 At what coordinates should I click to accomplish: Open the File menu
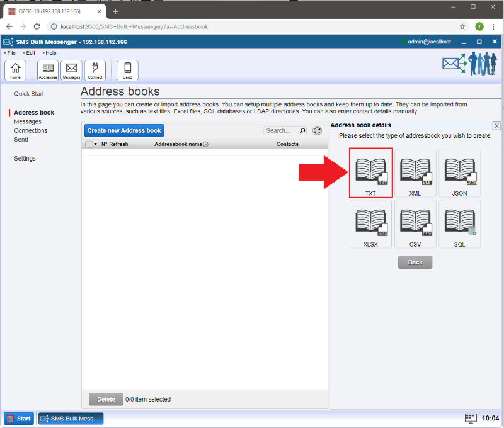tap(11, 53)
